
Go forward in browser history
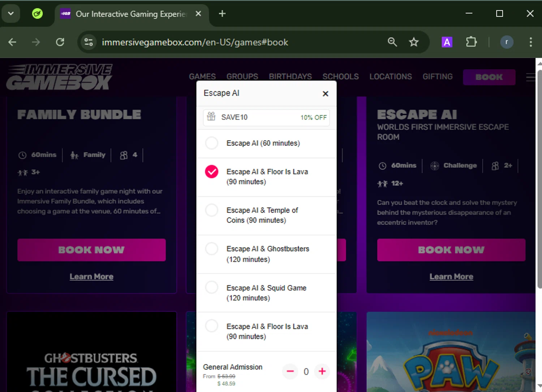[36, 42]
